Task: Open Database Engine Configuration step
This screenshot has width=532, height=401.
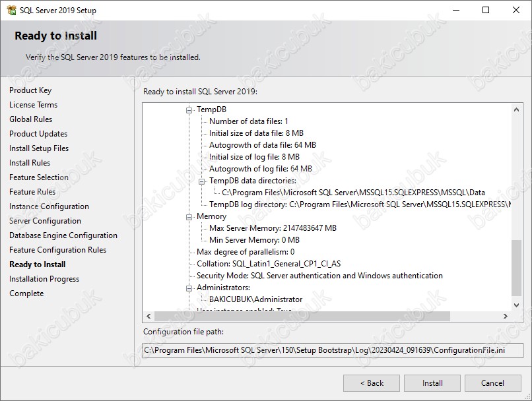Action: pyautogui.click(x=63, y=235)
